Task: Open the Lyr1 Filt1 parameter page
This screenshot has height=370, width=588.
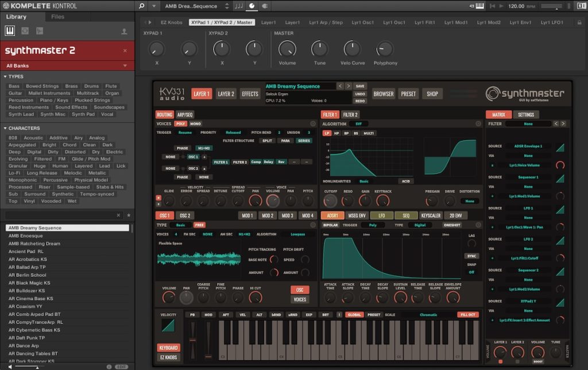Action: tap(424, 22)
